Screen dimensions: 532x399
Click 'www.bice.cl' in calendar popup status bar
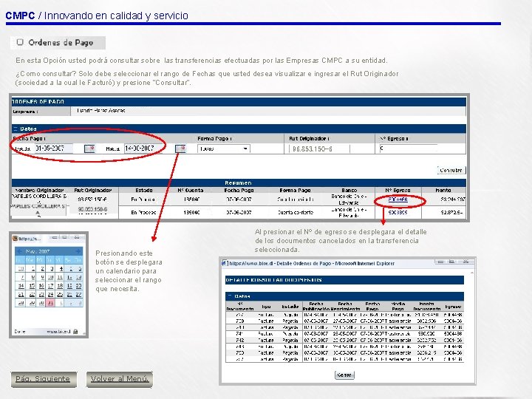coord(58,332)
